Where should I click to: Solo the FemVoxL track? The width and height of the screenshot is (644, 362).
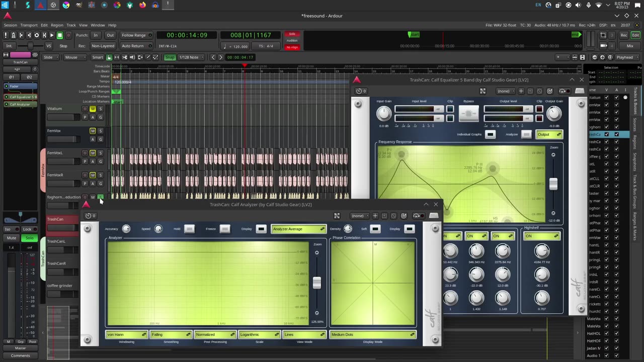coord(100,153)
